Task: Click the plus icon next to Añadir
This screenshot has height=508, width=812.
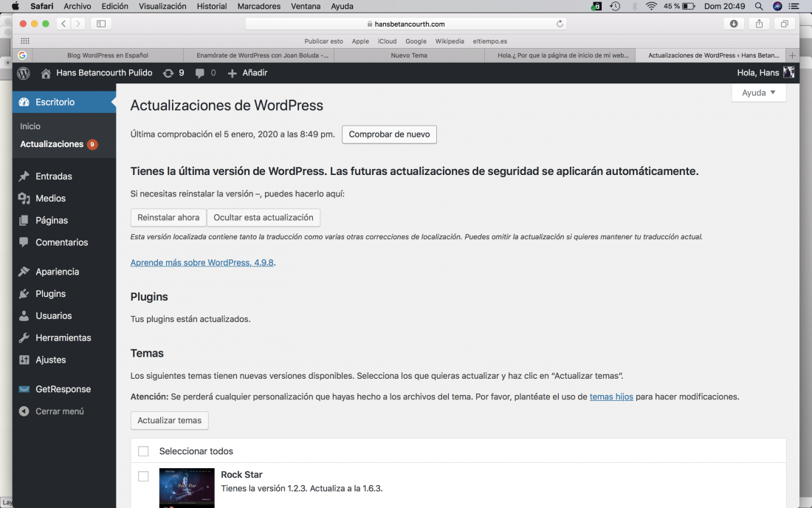Action: pyautogui.click(x=232, y=74)
